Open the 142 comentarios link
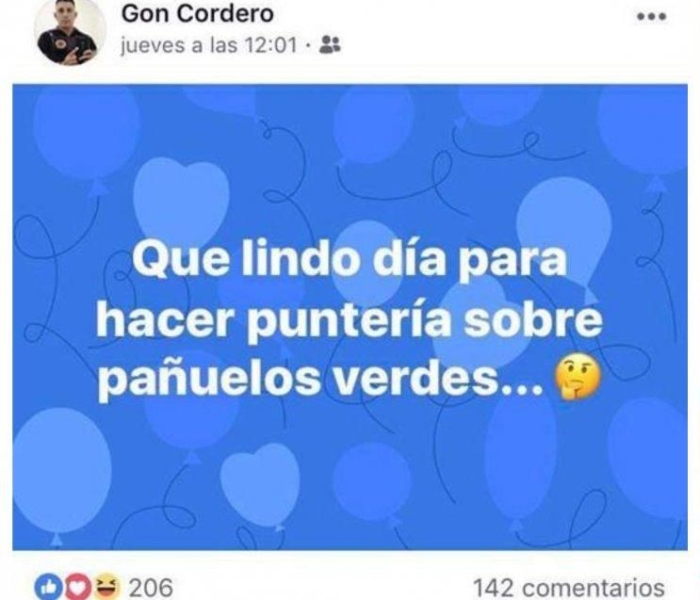Image resolution: width=700 pixels, height=600 pixels. pyautogui.click(x=568, y=588)
